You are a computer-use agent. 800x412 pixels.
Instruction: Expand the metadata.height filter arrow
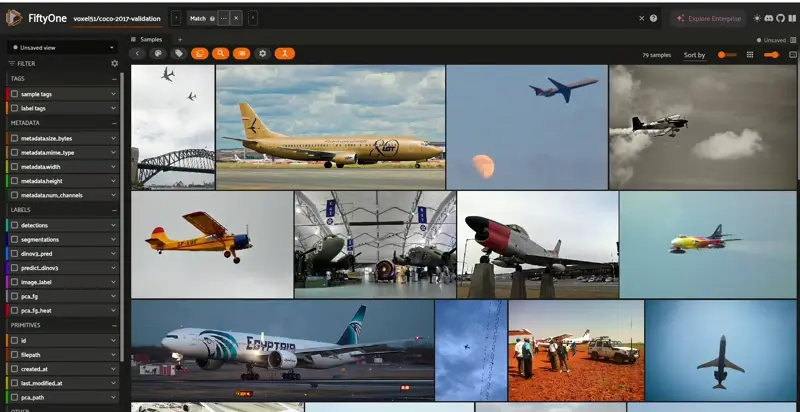pyautogui.click(x=113, y=181)
